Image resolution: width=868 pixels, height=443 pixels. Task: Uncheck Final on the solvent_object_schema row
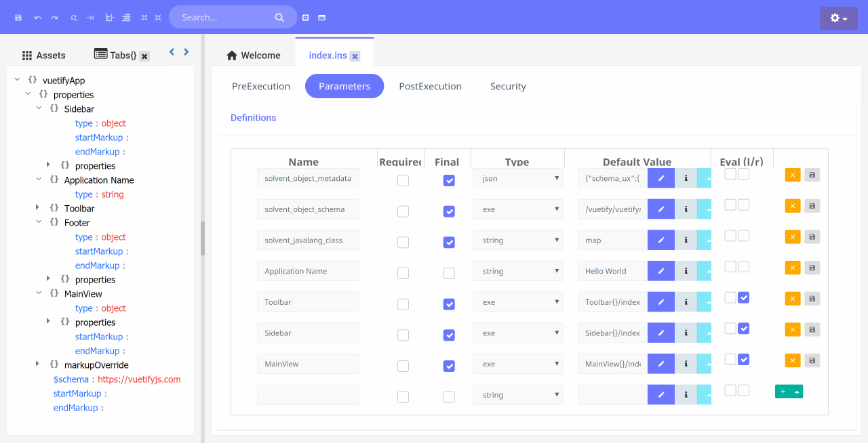click(x=448, y=211)
